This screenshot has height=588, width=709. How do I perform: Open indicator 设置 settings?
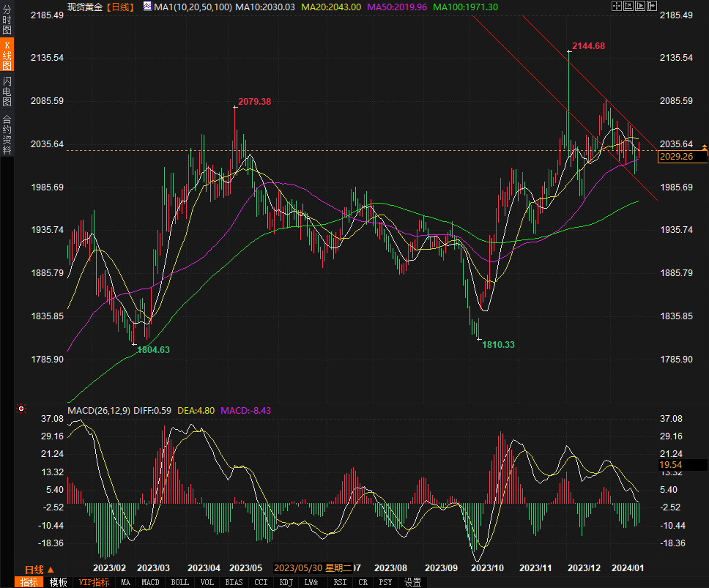[x=413, y=582]
